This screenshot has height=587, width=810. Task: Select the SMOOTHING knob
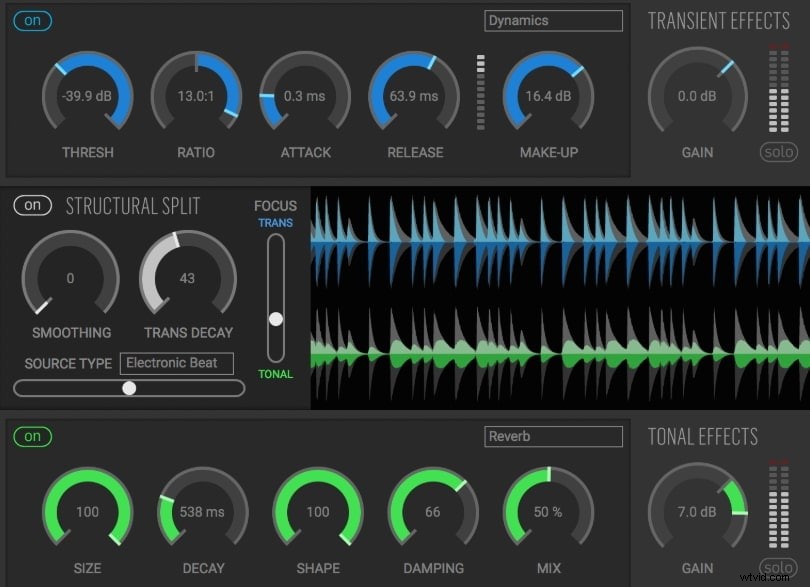(x=70, y=277)
